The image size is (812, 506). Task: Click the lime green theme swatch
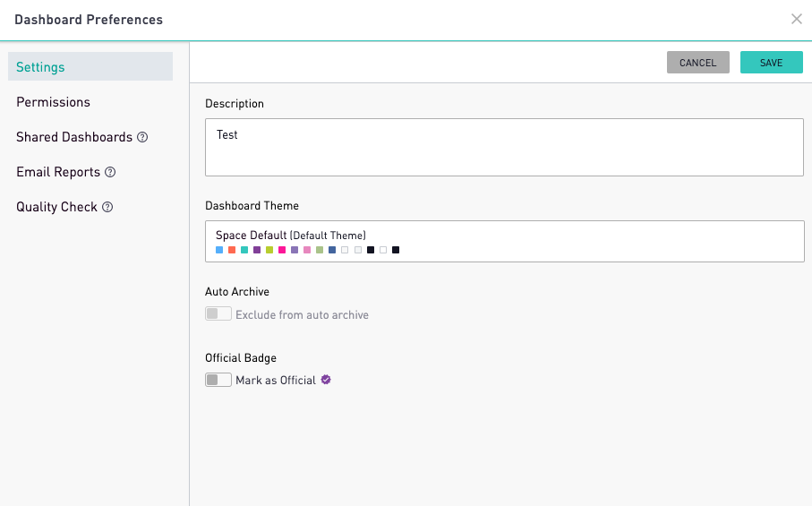coord(269,250)
